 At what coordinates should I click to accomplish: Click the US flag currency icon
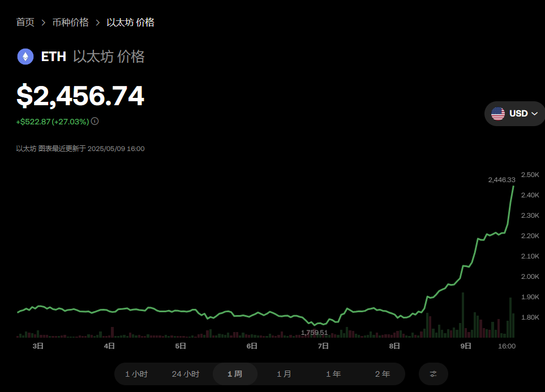(497, 114)
